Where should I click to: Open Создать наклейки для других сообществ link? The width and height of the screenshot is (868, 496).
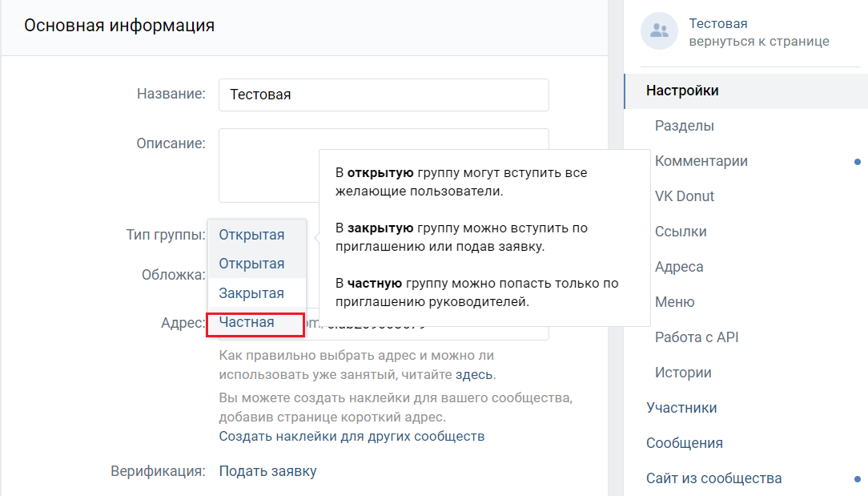tap(352, 436)
